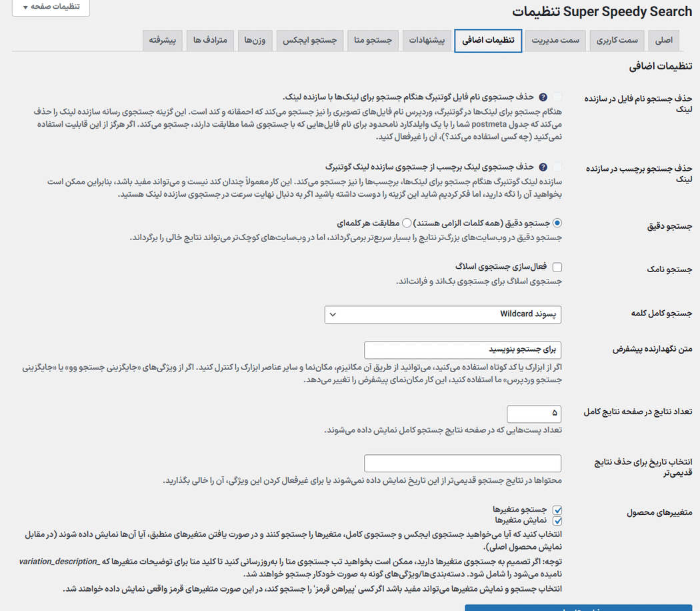Open the پیشنهادات tab
The image size is (700, 611).
click(426, 41)
